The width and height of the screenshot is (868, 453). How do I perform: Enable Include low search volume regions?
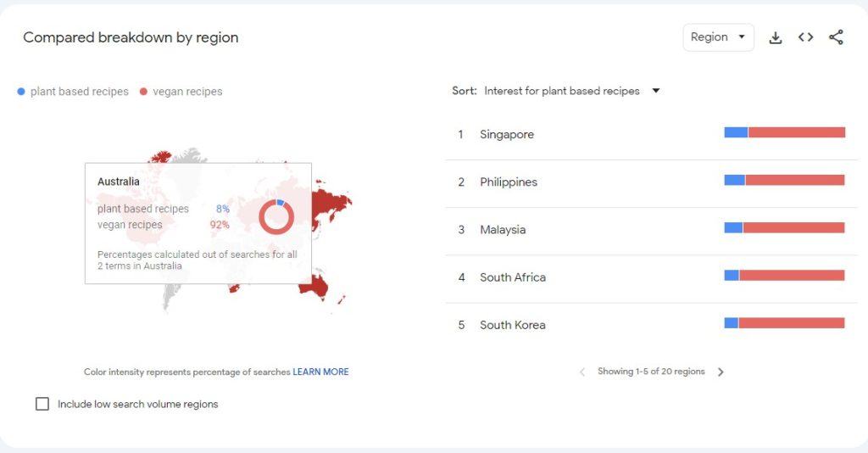pos(42,404)
